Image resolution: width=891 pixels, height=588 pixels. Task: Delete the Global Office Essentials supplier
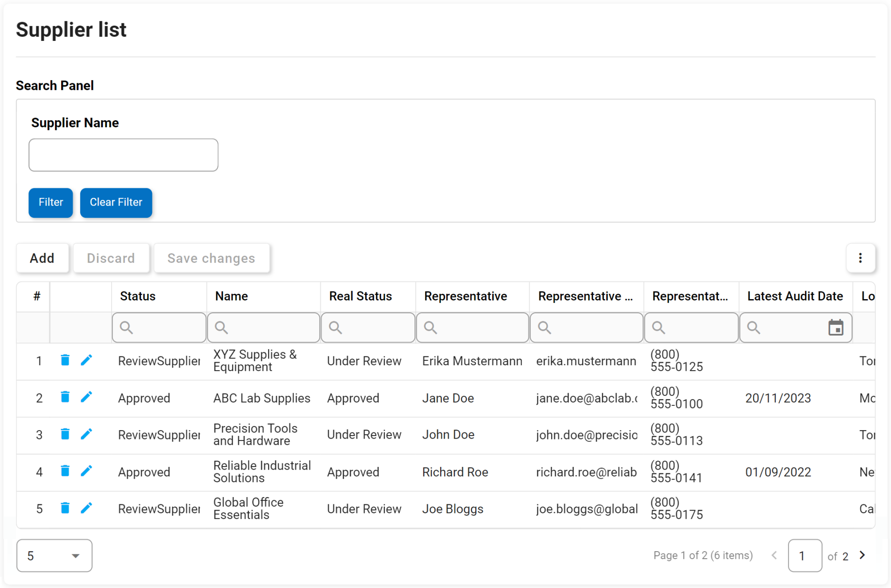pos(65,508)
